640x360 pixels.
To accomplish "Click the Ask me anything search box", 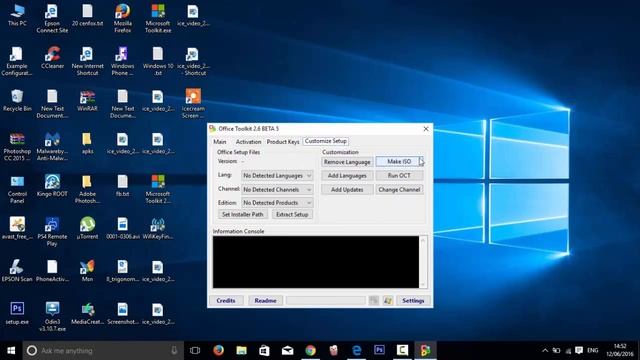I will click(x=103, y=350).
